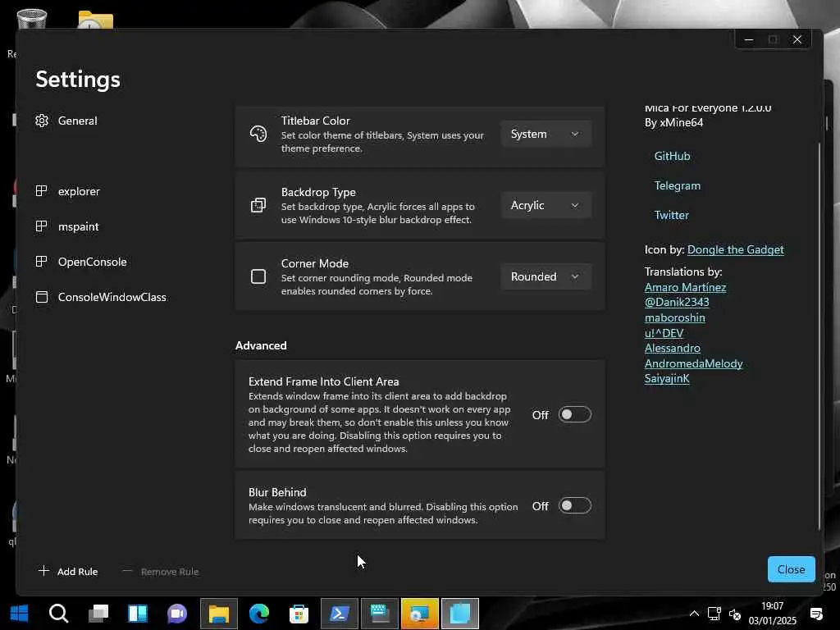Switch to the keyboard app on taskbar

point(380,614)
